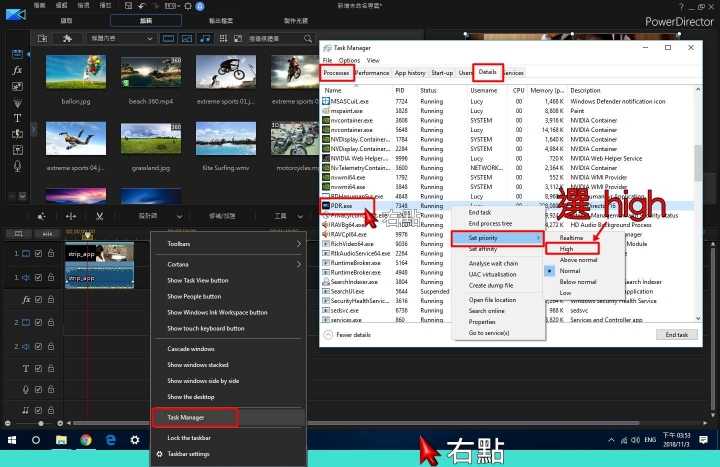Open Task Manager Options menu
Screen dimensions: 720x467
(x=349, y=60)
